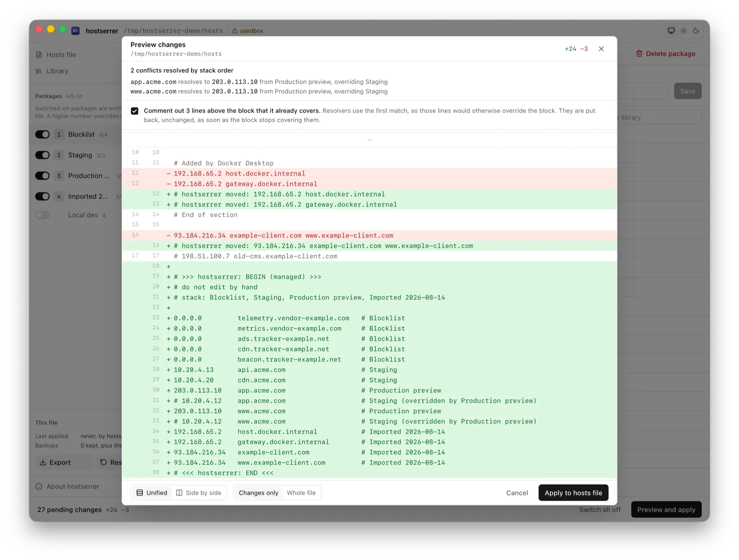Click the '# End of section' diff line
This screenshot has width=739, height=560.
coord(369,215)
